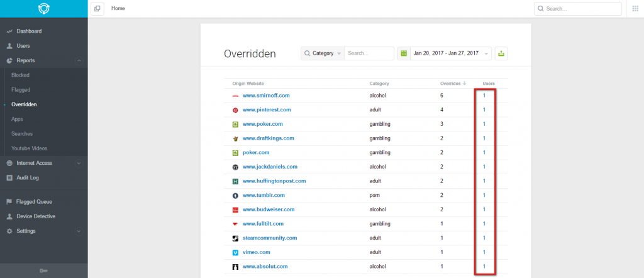This screenshot has width=644, height=278.
Task: Open the date range dropdown
Action: click(x=450, y=53)
